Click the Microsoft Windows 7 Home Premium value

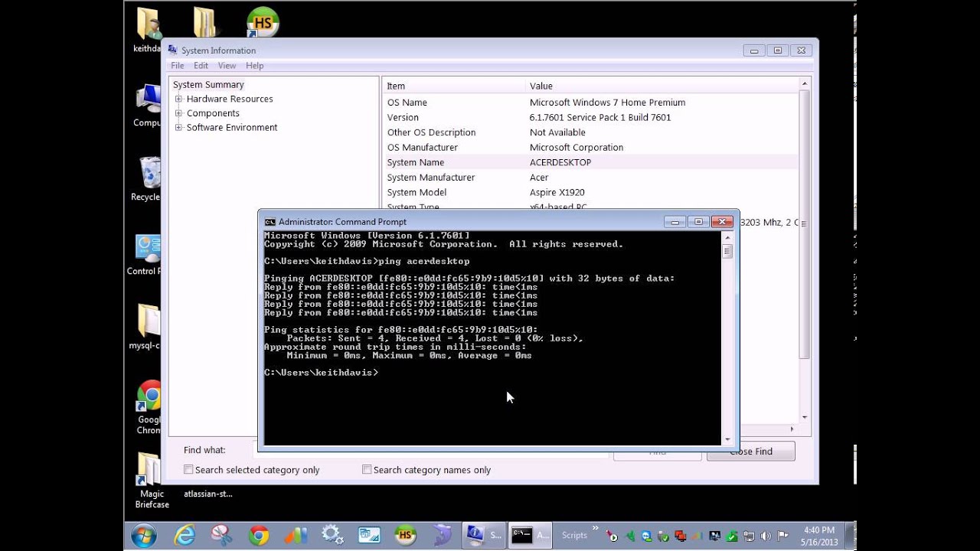point(607,103)
